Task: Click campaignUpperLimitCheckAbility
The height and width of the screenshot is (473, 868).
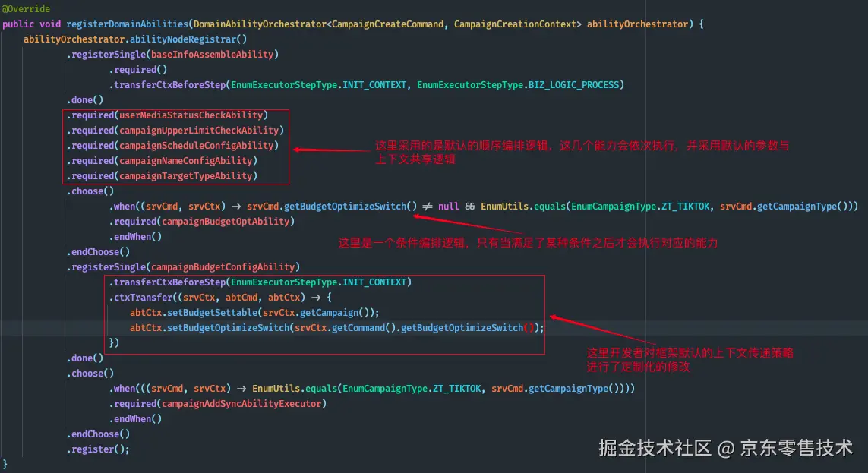Action: point(199,131)
